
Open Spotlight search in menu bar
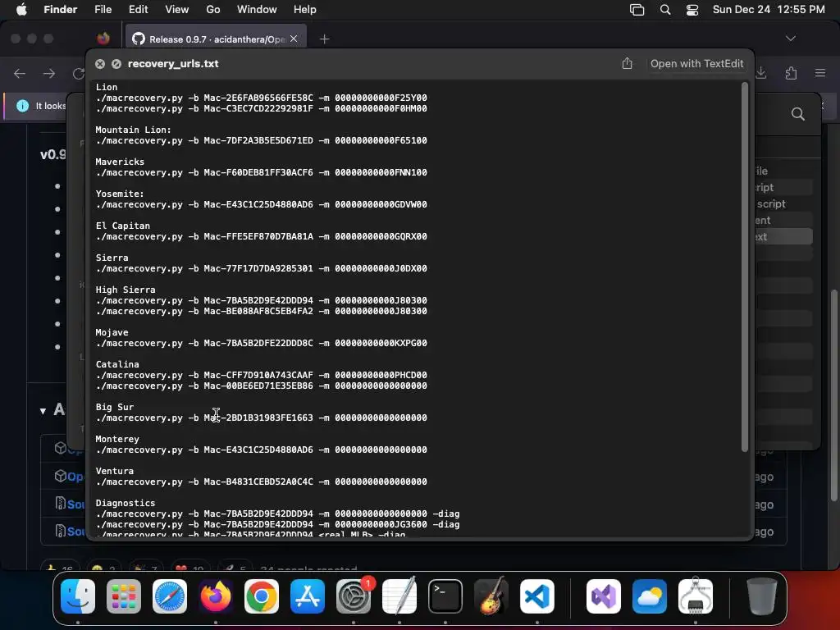664,10
